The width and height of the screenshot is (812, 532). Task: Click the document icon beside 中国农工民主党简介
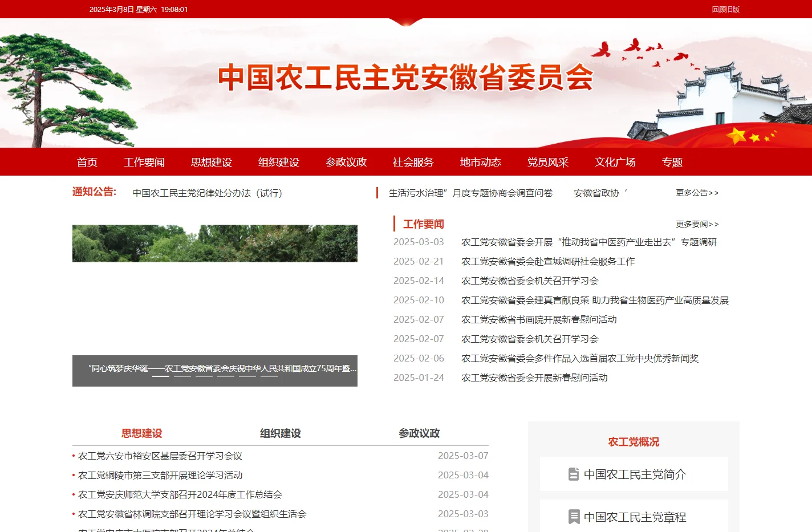574,474
